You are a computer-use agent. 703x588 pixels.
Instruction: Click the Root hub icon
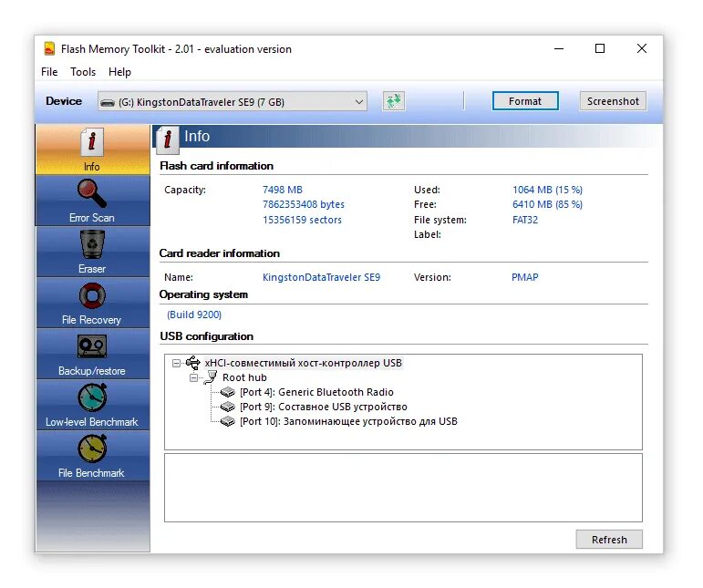(x=210, y=377)
